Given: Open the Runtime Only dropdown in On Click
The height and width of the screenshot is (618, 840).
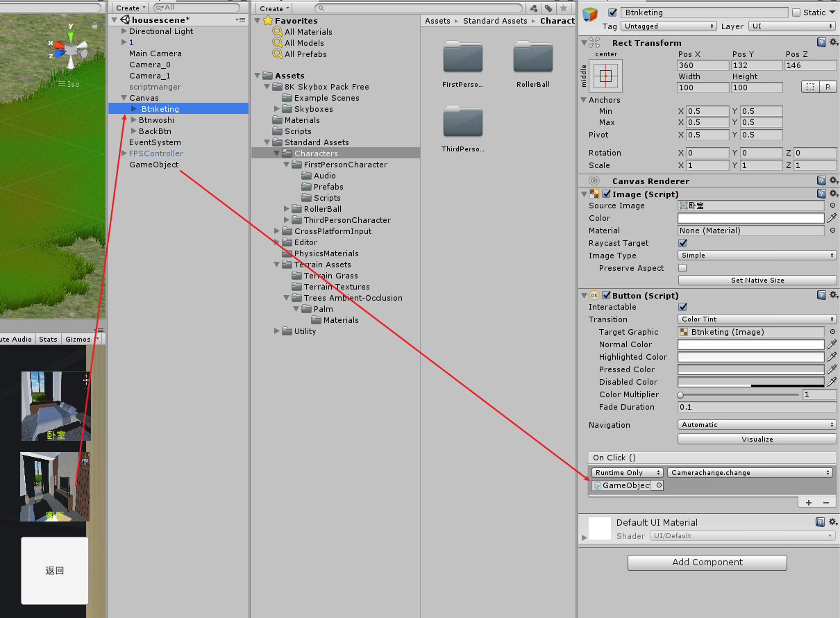Looking at the screenshot, I should (x=627, y=472).
